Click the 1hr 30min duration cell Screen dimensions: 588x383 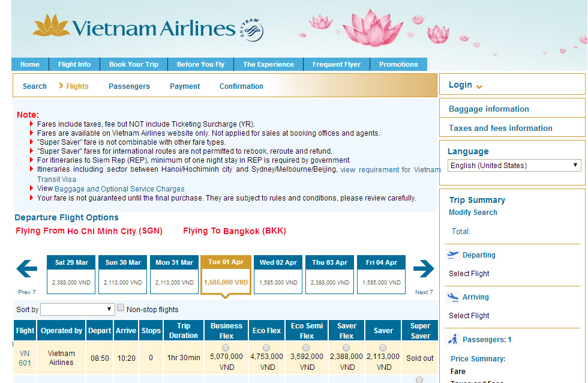pyautogui.click(x=184, y=358)
